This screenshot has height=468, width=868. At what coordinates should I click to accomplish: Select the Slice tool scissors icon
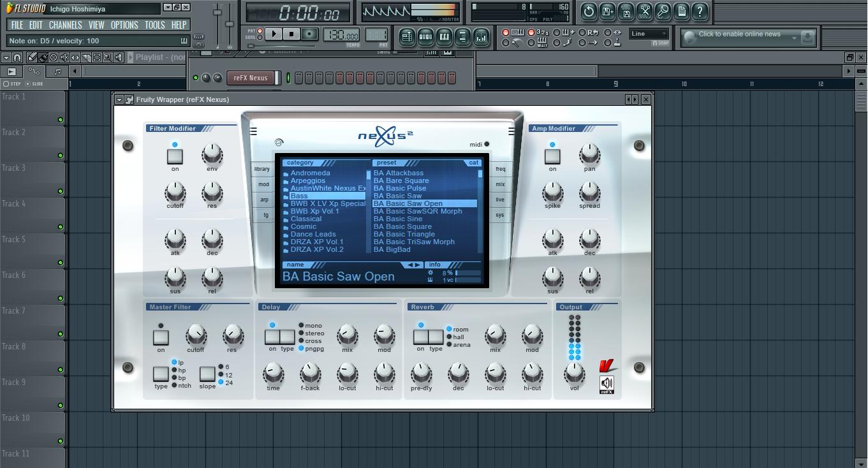645,11
